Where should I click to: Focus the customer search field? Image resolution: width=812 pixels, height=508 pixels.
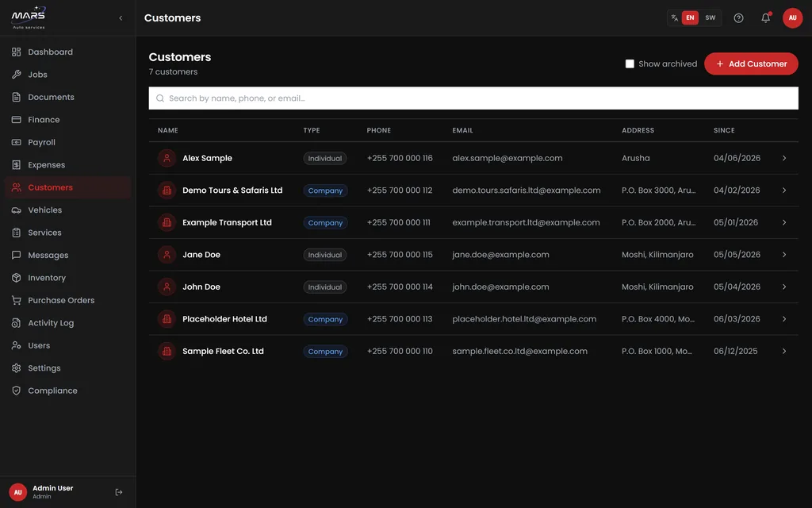[x=473, y=98]
